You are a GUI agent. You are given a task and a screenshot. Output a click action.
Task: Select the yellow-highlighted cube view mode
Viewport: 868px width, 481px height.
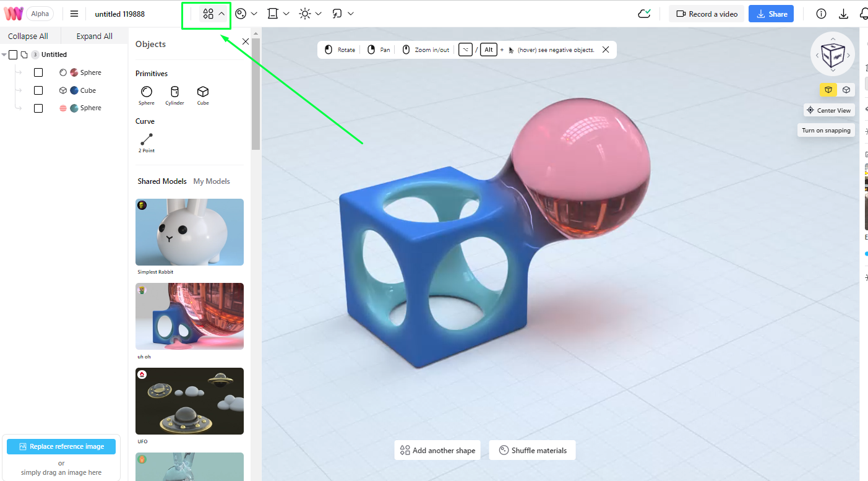[828, 90]
